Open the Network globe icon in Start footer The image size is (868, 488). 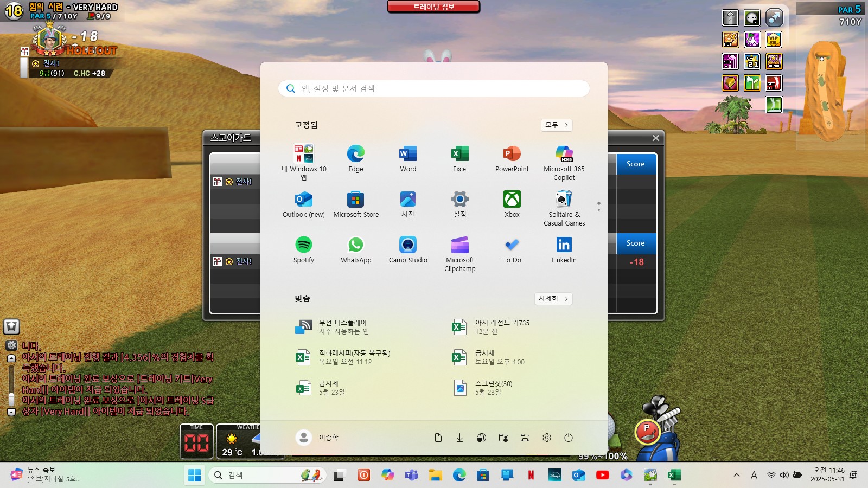click(x=482, y=438)
